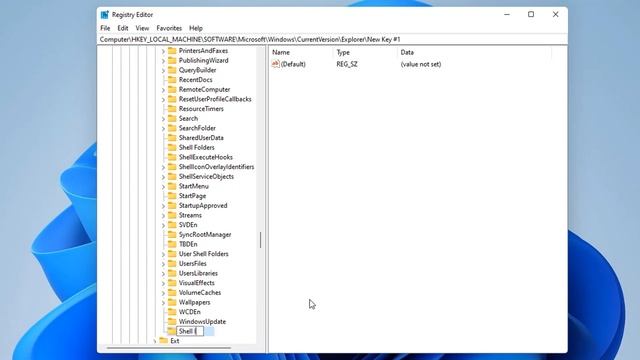Click the (value not set) data cell
640x360 pixels.
(421, 64)
